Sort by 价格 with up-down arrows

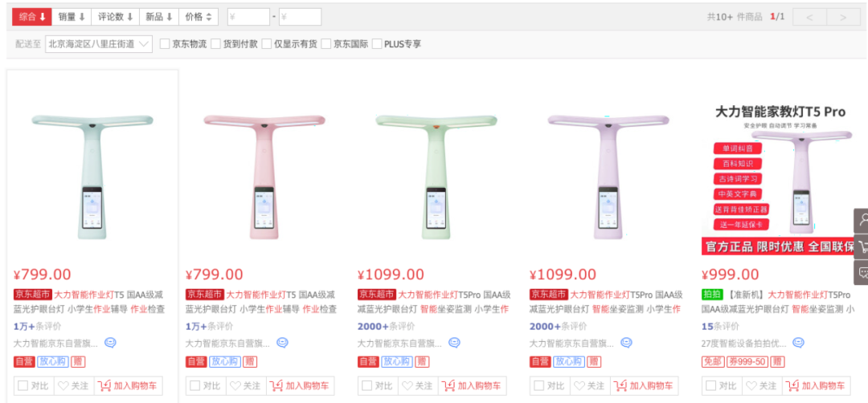(199, 17)
